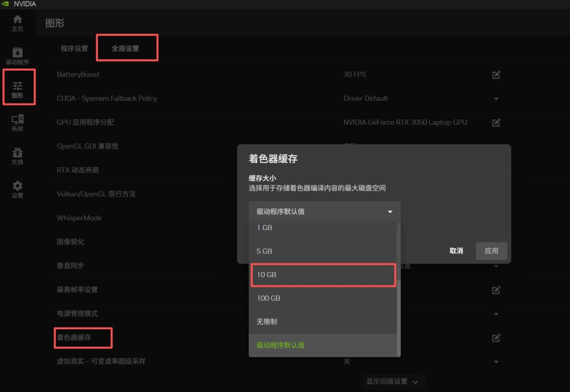Image resolution: width=570 pixels, height=392 pixels.
Task: Expand 虚拟现实 可变速率超级采样 dropdown
Action: [x=496, y=362]
